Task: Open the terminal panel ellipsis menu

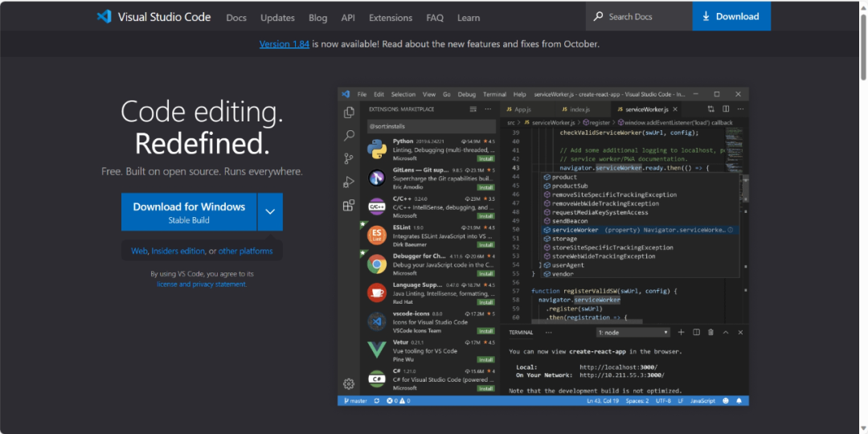Action: [x=549, y=332]
